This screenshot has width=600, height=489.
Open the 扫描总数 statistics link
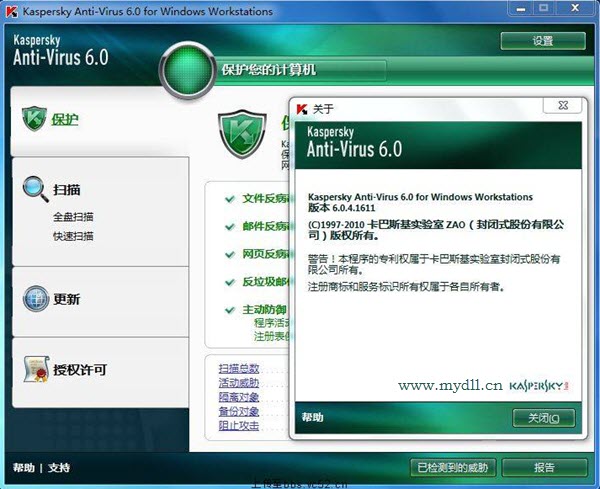click(239, 369)
